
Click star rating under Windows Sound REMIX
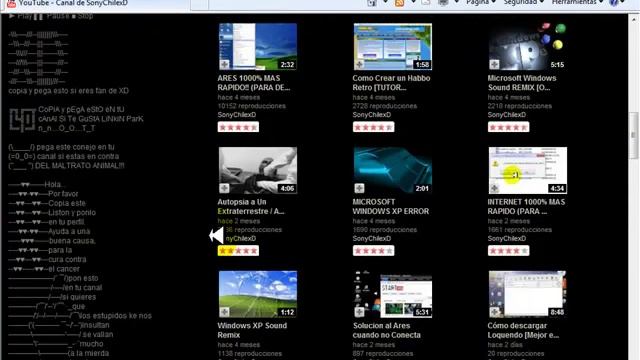coord(509,127)
